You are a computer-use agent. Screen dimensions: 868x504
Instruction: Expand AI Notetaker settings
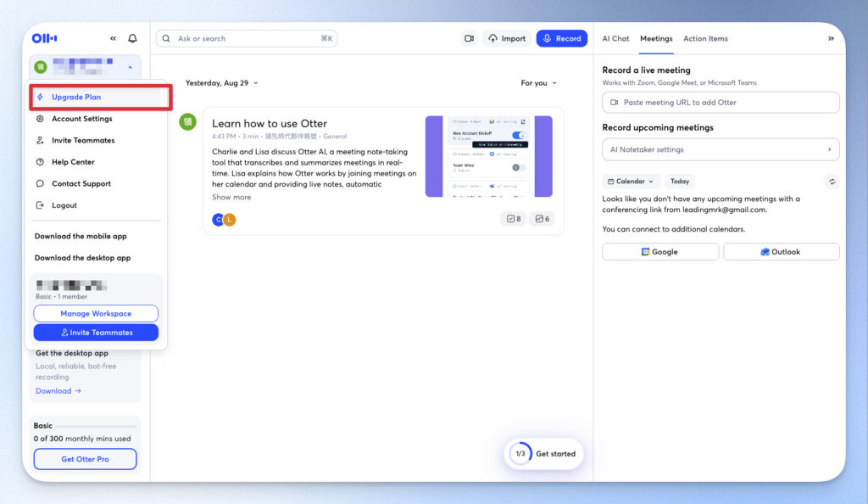click(x=721, y=149)
